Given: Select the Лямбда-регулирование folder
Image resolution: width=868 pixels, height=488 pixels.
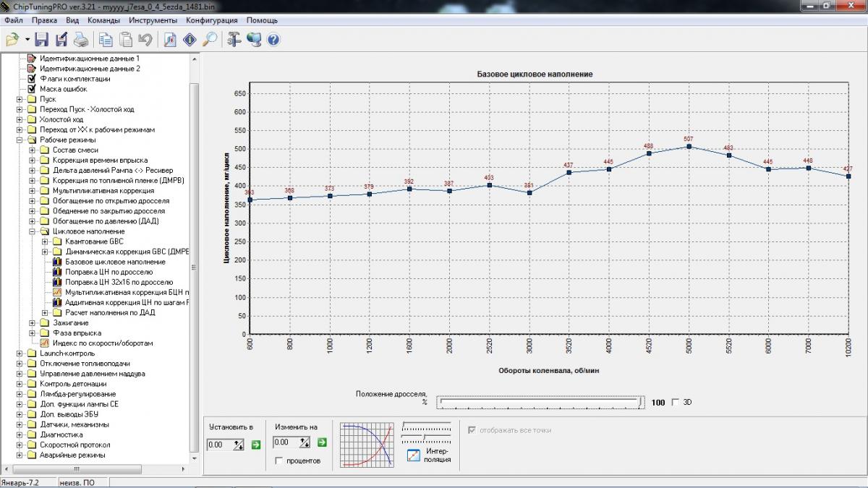Looking at the screenshot, I should pyautogui.click(x=77, y=394).
